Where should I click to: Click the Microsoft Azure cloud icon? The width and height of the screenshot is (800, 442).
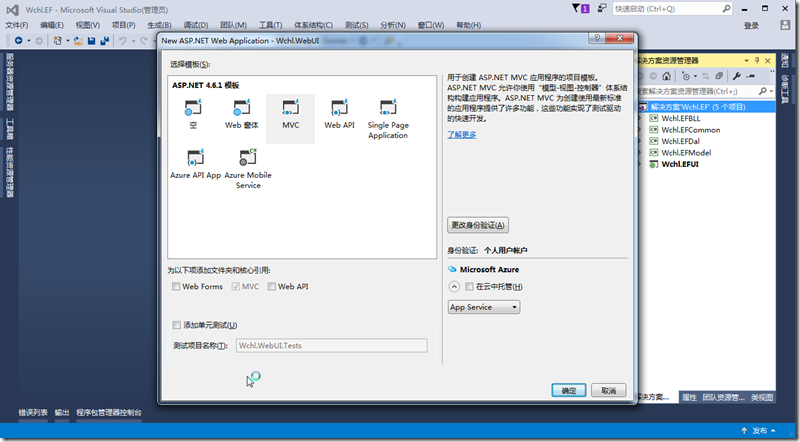click(452, 269)
